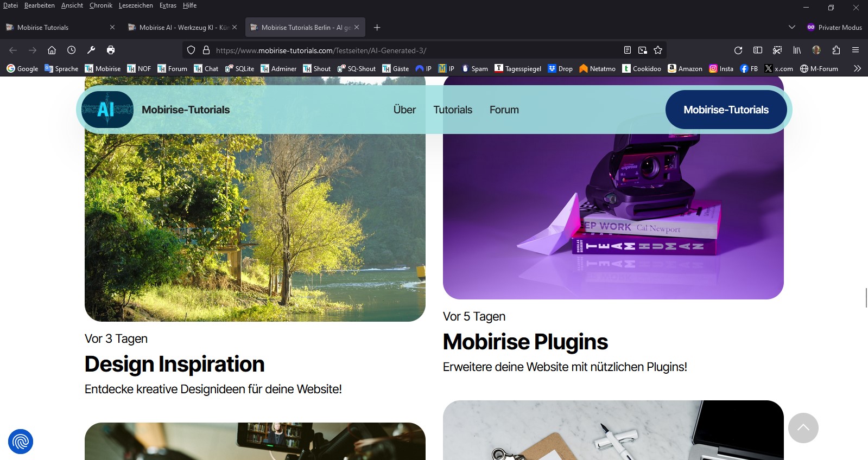Click the browser Home icon
Image resolution: width=868 pixels, height=460 pixels.
tap(52, 50)
